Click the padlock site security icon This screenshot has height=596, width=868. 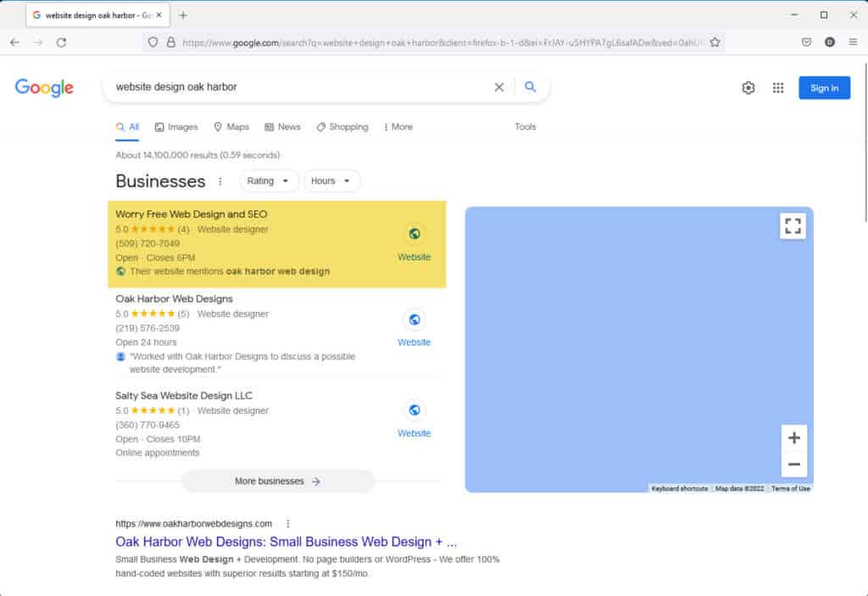tap(171, 42)
